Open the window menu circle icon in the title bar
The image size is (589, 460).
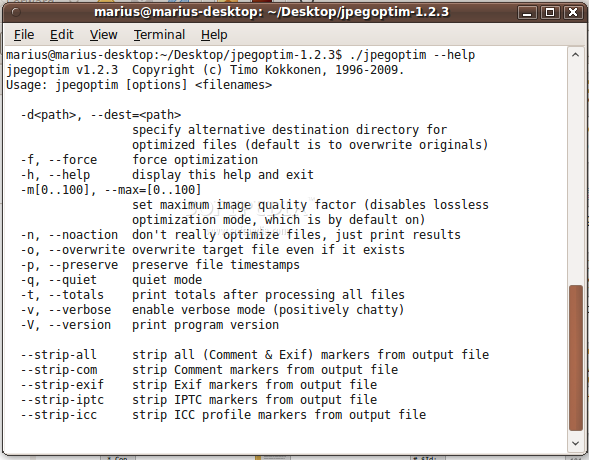(x=16, y=12)
